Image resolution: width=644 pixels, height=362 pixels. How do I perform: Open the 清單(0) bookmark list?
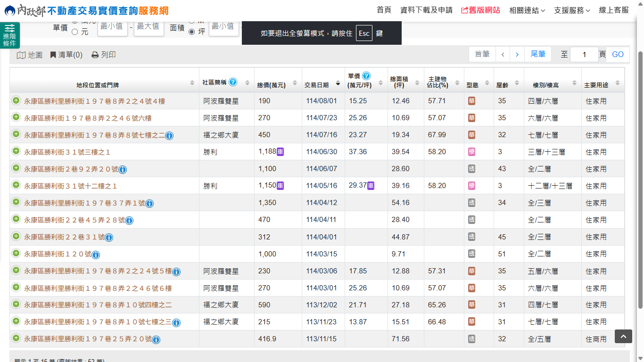tap(66, 55)
